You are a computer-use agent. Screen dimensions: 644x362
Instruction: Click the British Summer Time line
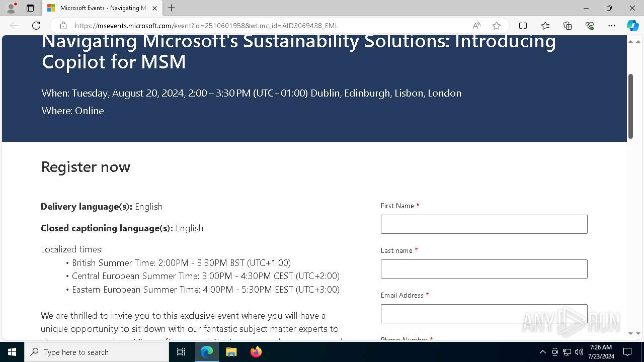[181, 263]
